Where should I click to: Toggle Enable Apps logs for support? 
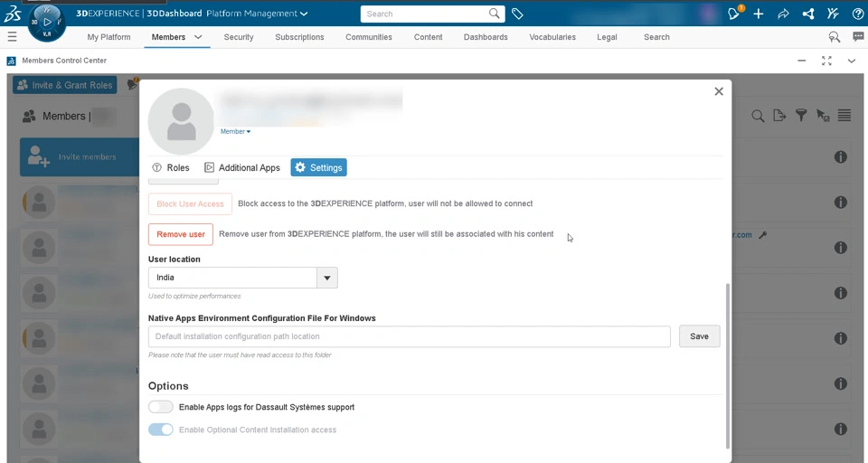point(161,407)
